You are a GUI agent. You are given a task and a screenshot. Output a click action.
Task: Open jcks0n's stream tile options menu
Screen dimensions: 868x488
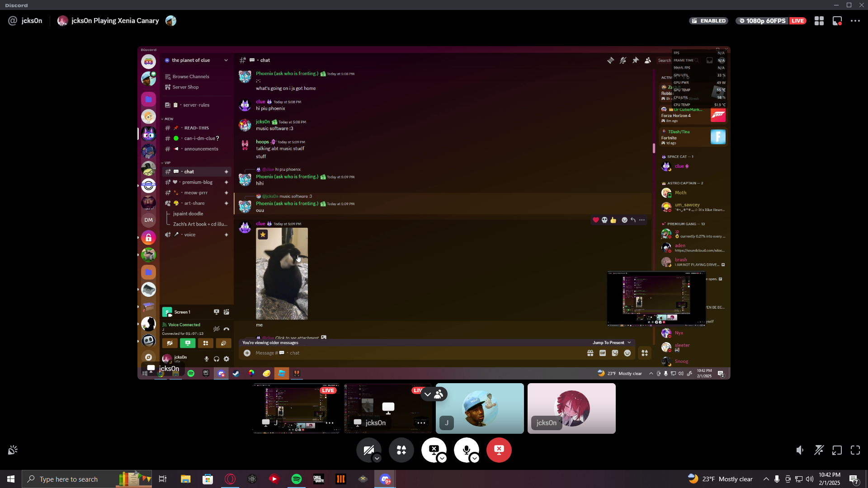[x=421, y=423]
